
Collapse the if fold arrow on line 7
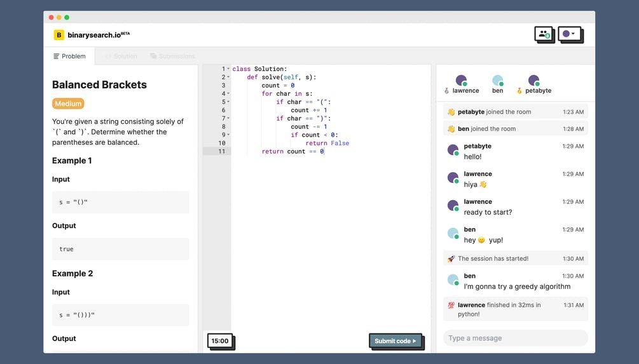pyautogui.click(x=228, y=118)
